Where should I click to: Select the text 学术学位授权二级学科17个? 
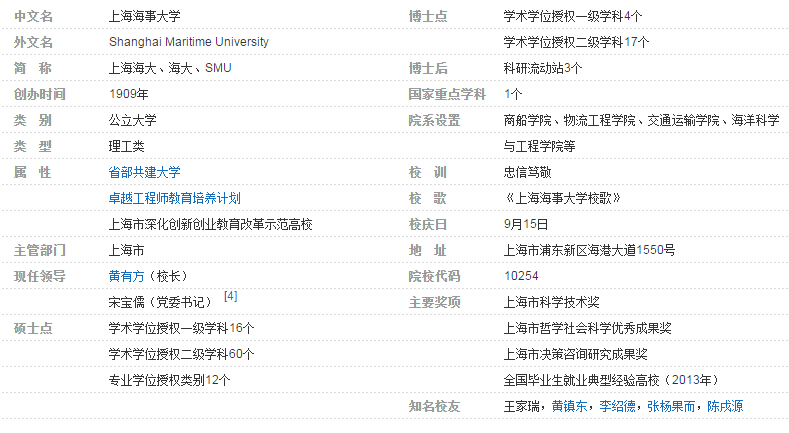(576, 42)
